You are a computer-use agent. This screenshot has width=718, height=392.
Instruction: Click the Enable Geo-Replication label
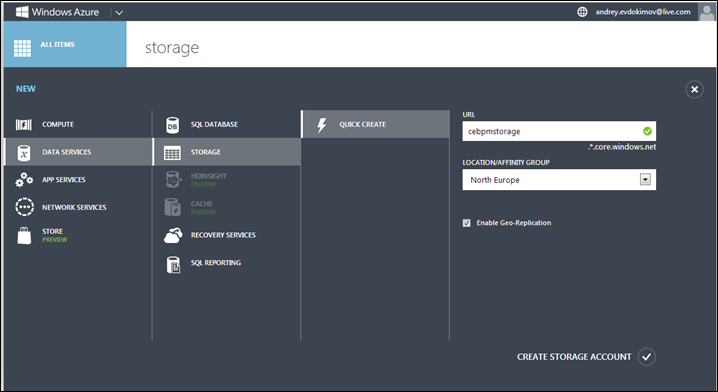[514, 223]
